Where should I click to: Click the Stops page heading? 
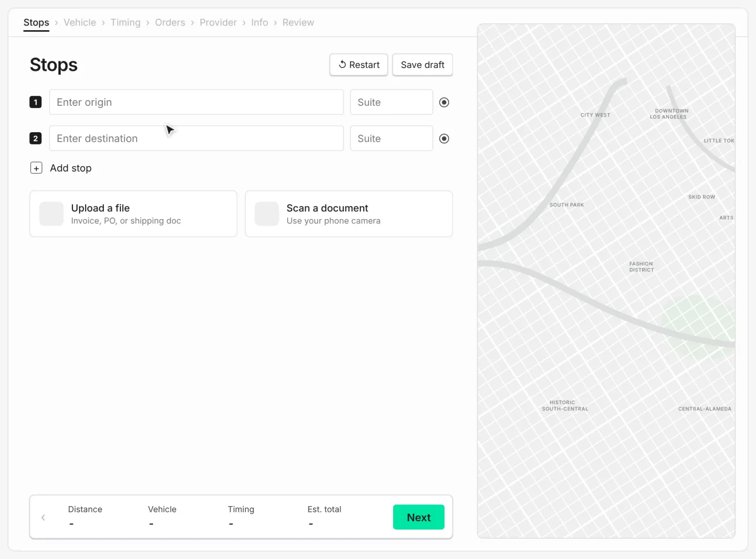[x=53, y=65]
